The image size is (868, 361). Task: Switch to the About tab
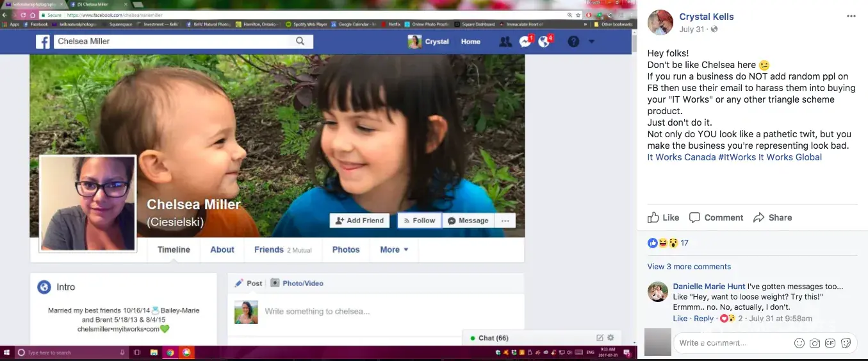tap(222, 250)
